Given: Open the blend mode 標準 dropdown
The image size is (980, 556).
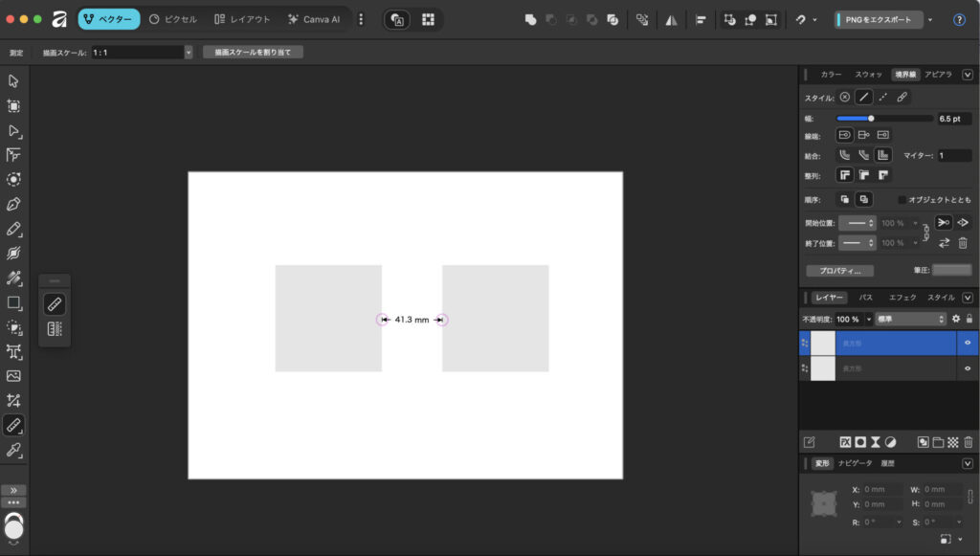Looking at the screenshot, I should pos(911,319).
